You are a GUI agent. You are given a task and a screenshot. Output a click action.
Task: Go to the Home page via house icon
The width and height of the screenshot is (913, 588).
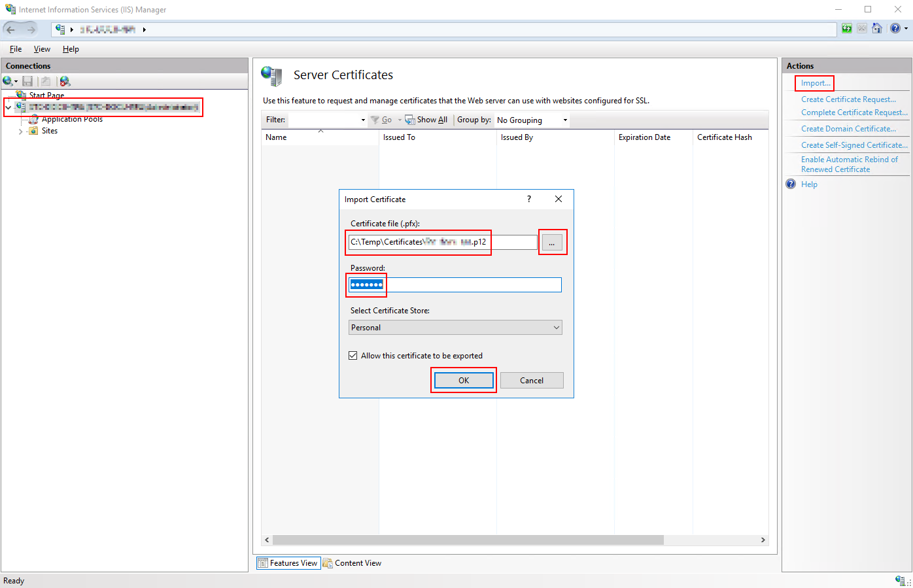pos(876,28)
